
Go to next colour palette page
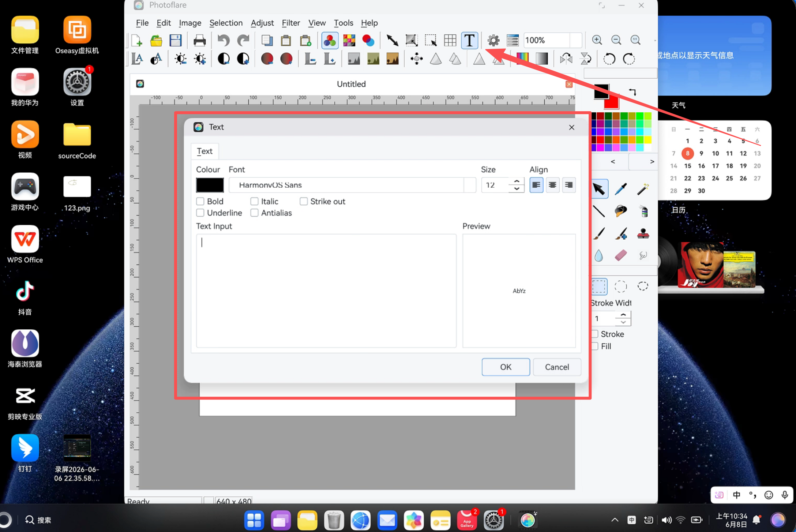[x=652, y=162]
